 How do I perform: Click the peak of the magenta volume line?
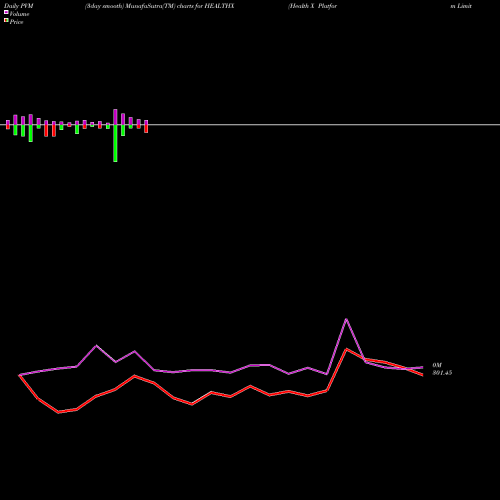pyautogui.click(x=346, y=319)
